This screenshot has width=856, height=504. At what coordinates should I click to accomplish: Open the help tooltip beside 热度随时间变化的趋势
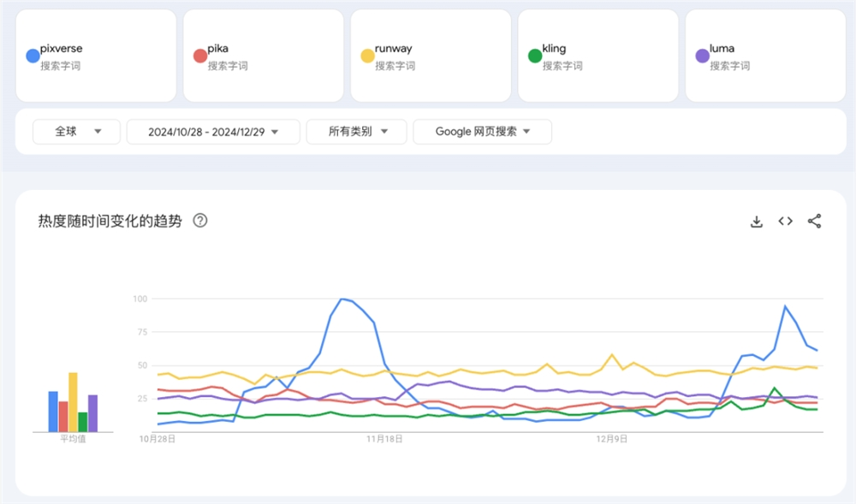click(200, 221)
